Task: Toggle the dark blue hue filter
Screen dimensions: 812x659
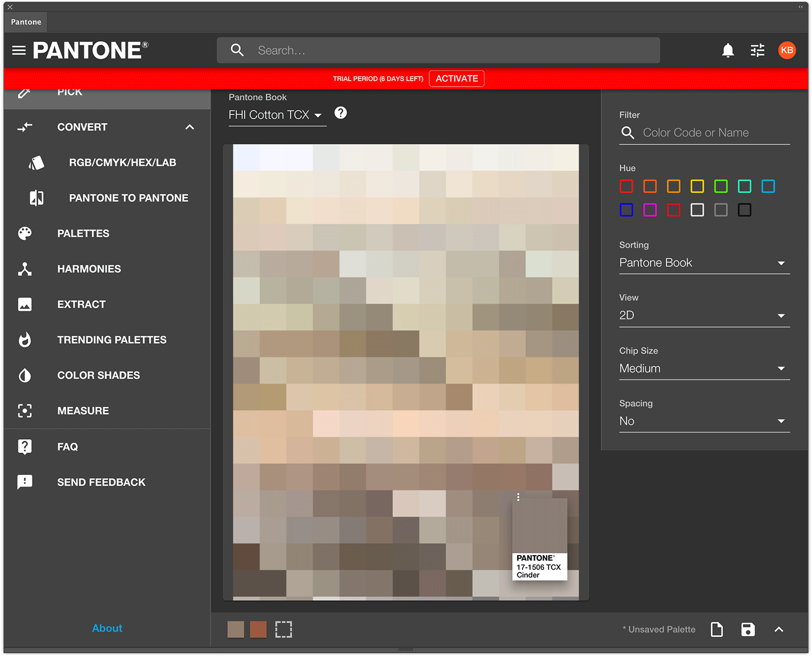Action: [x=626, y=210]
